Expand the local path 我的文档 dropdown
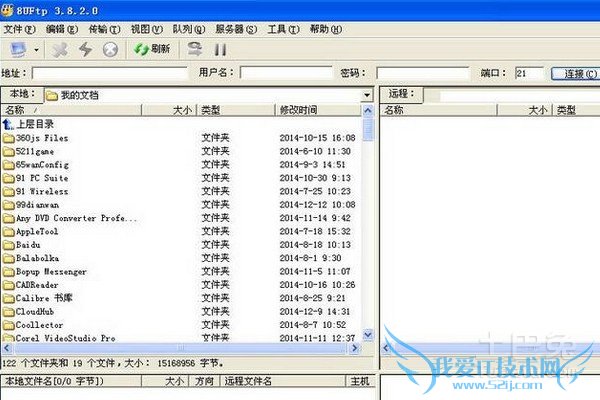This screenshot has height=400, width=600. point(367,95)
